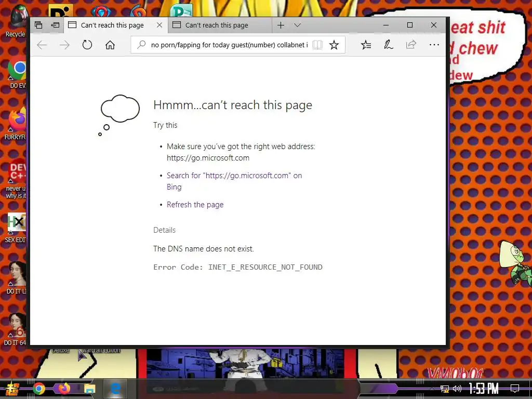Image resolution: width=532 pixels, height=399 pixels.
Task: Add page to favorites with star icon
Action: 334,45
